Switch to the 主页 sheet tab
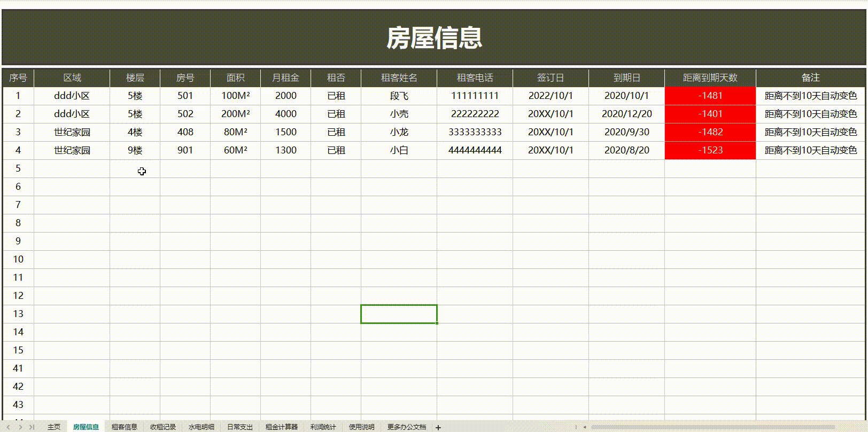This screenshot has height=432, width=868. tap(54, 427)
